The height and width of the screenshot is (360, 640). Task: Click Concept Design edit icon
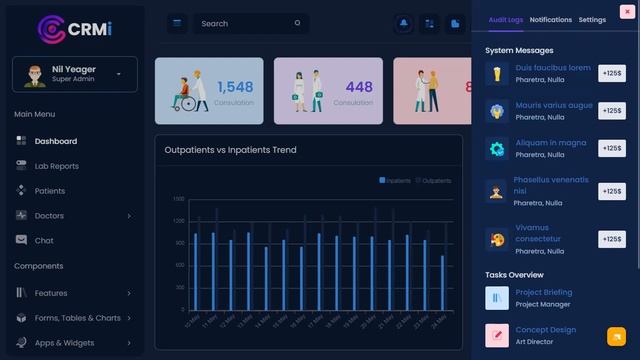pyautogui.click(x=497, y=336)
